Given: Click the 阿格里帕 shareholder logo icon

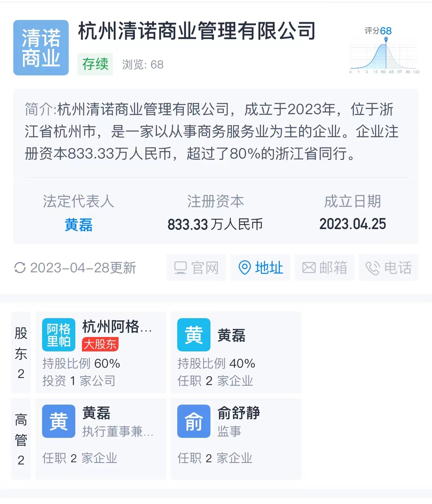Looking at the screenshot, I should pyautogui.click(x=59, y=335).
